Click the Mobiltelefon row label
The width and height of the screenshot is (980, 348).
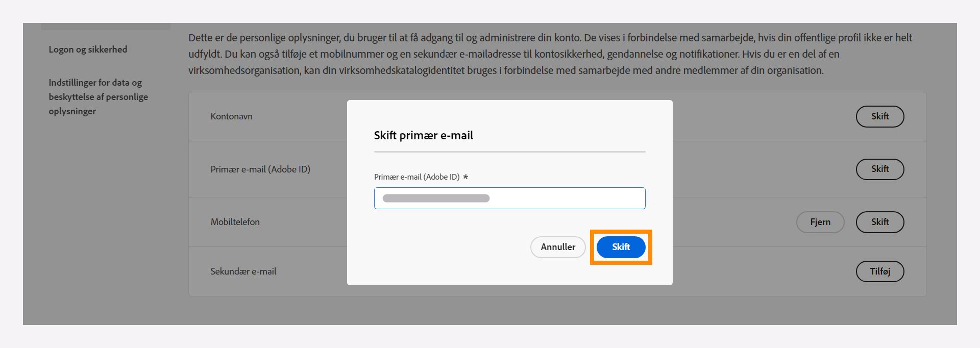tap(236, 222)
